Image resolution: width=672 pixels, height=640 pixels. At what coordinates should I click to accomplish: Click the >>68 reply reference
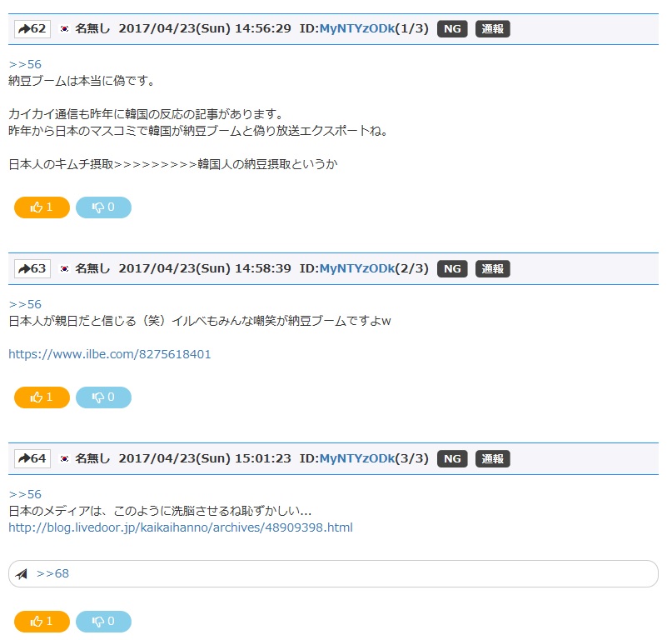(x=52, y=573)
